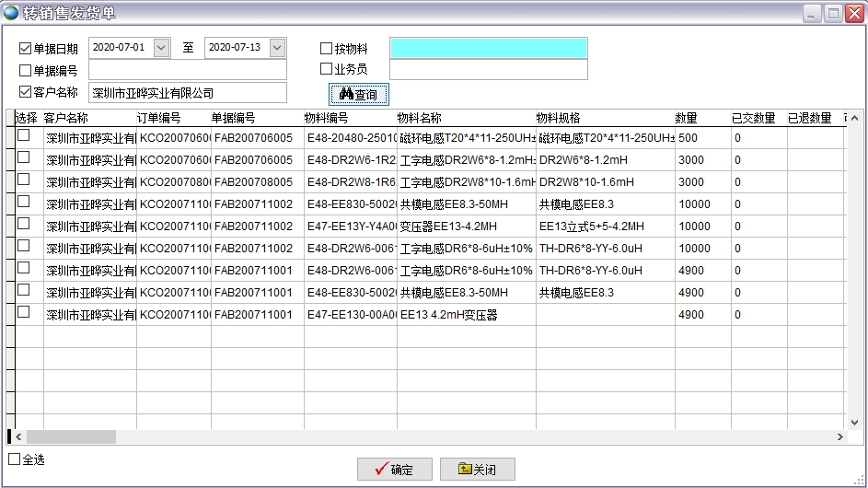The height and width of the screenshot is (488, 868).
Task: Click the 客户名称 text input field
Action: 187,93
